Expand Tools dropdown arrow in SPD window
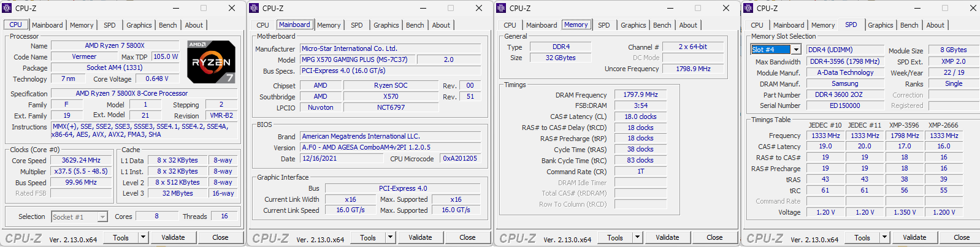 (885, 237)
